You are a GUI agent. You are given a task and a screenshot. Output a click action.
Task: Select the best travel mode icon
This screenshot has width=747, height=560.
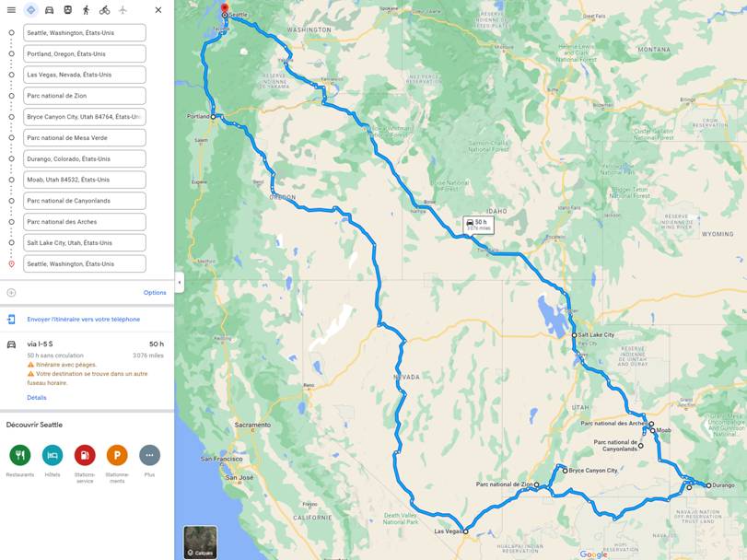tap(31, 10)
